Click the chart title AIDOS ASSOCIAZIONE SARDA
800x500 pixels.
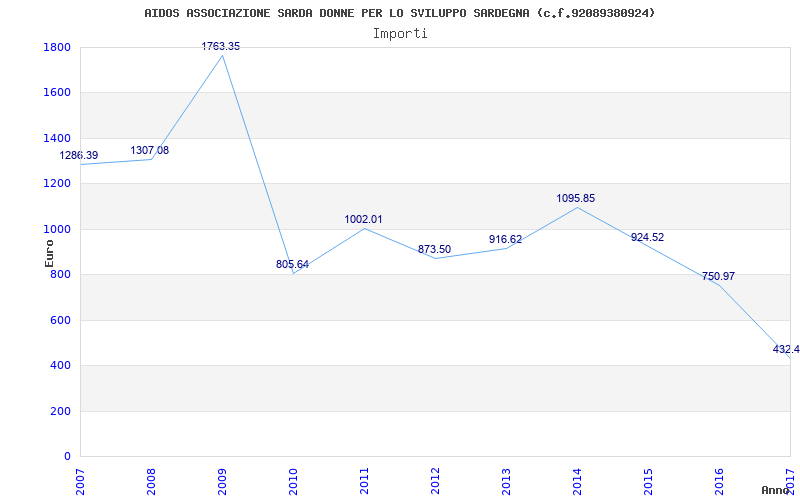(399, 13)
